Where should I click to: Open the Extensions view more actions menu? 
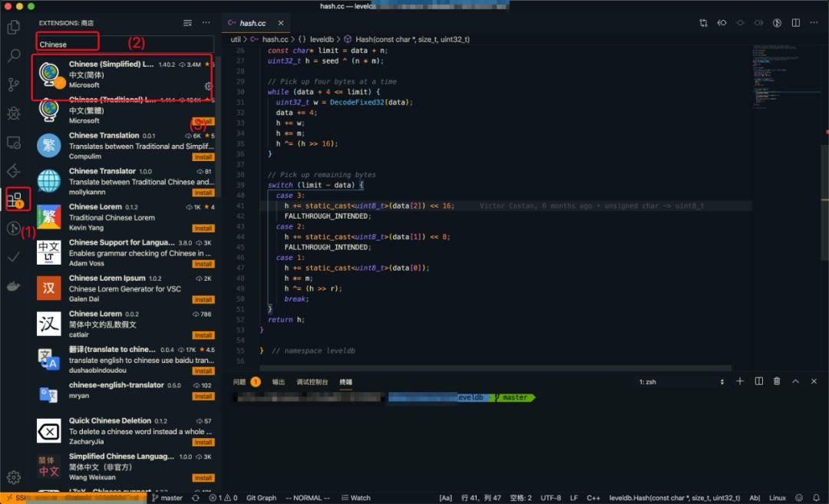(x=206, y=23)
